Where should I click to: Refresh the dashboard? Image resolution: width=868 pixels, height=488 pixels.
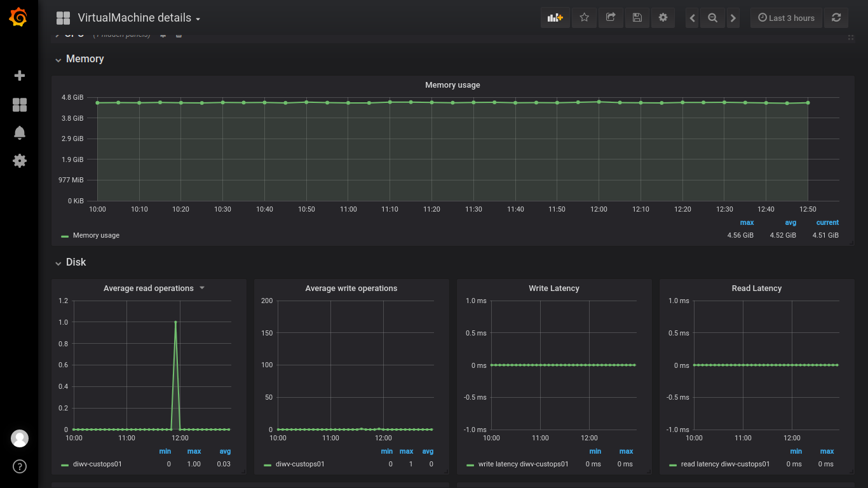coord(836,18)
